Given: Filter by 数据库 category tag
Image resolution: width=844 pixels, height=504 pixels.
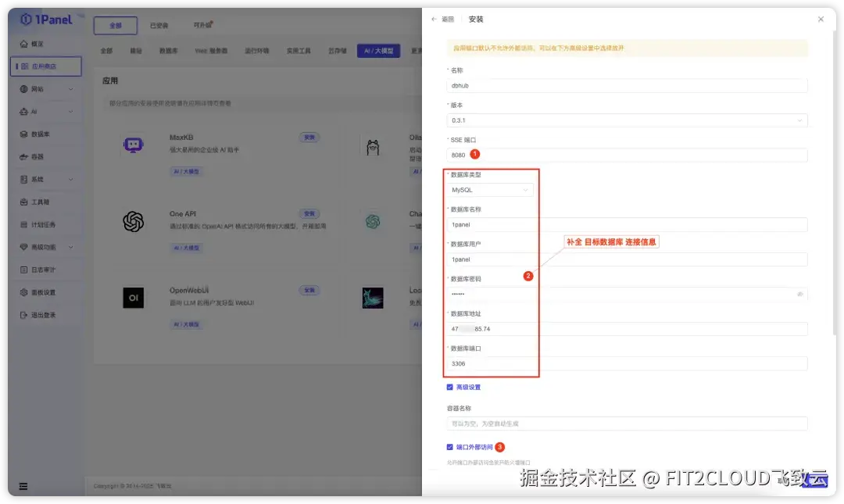Looking at the screenshot, I should (169, 51).
